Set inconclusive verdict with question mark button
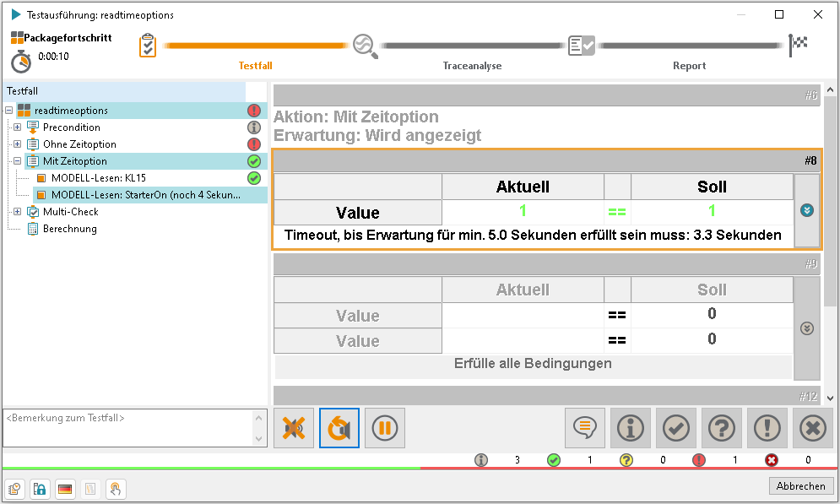 click(722, 428)
